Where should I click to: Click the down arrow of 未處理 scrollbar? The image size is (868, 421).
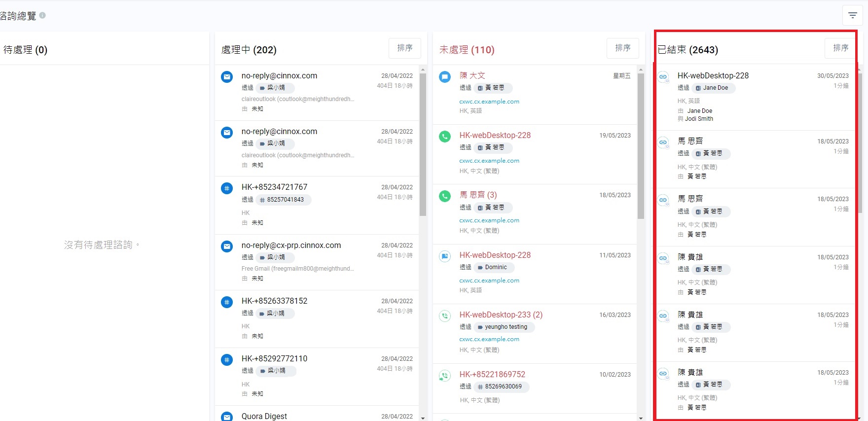[x=641, y=418]
